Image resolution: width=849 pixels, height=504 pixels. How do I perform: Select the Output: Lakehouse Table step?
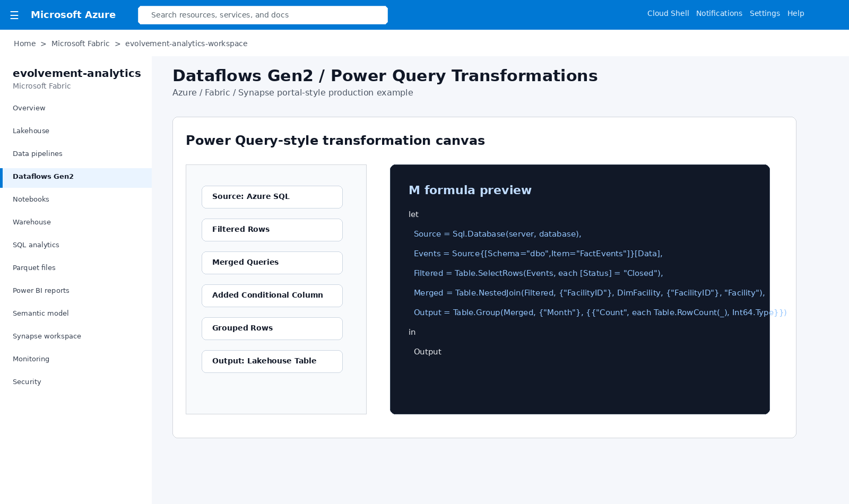tap(272, 361)
